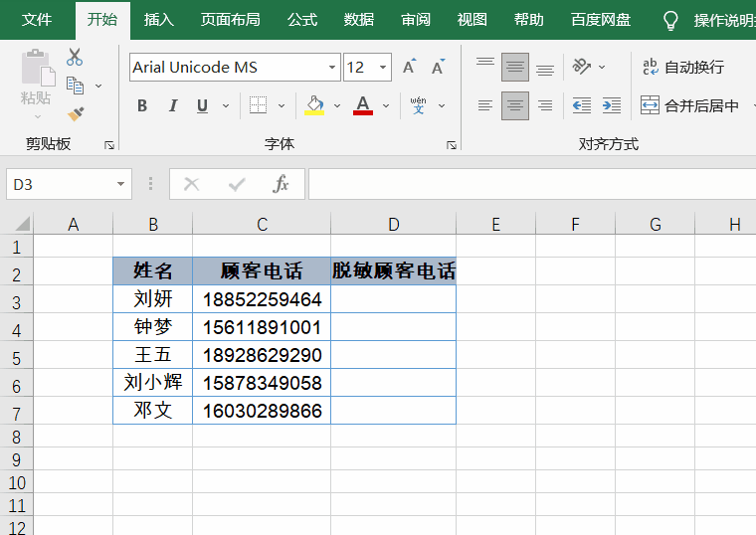
Task: Switch to 公式 tab
Action: click(x=302, y=20)
